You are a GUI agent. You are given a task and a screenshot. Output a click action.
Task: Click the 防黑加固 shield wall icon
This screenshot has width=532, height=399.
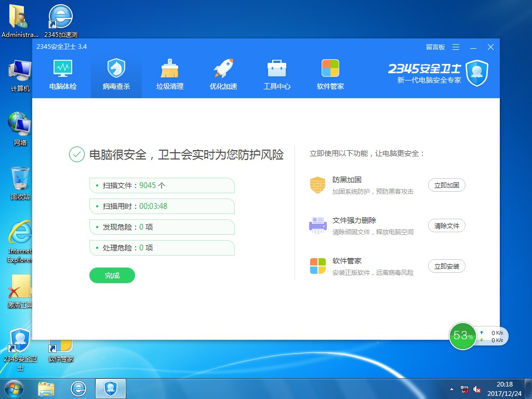click(317, 185)
